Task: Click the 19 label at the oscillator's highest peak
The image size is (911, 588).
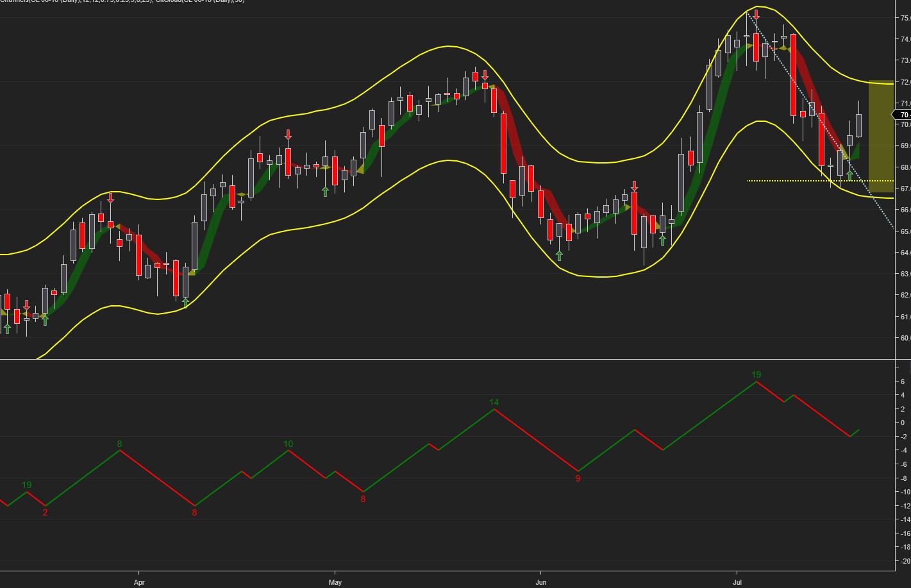Action: 756,374
